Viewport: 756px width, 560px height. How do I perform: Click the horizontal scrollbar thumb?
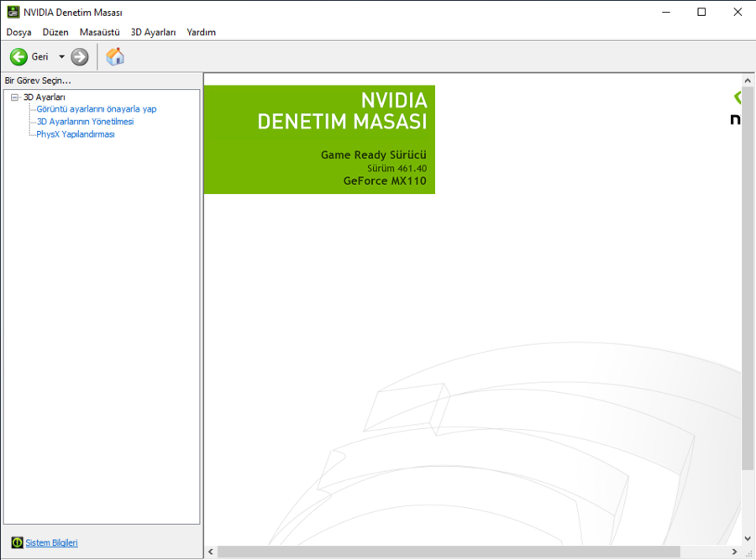coord(449,552)
